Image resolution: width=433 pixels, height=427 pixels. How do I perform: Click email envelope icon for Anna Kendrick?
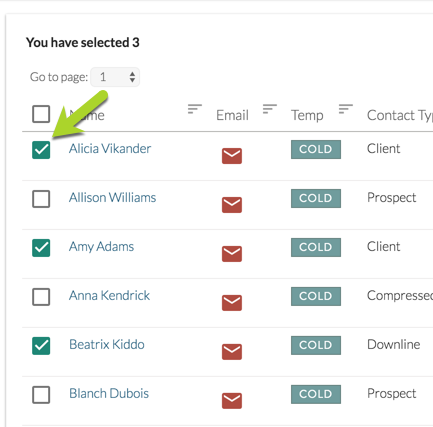232,303
